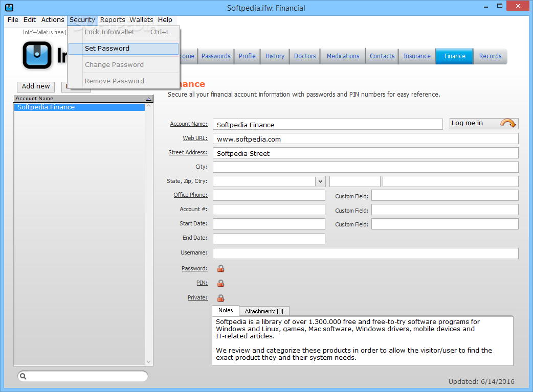Click the Username input field
533x392 pixels.
[365, 253]
